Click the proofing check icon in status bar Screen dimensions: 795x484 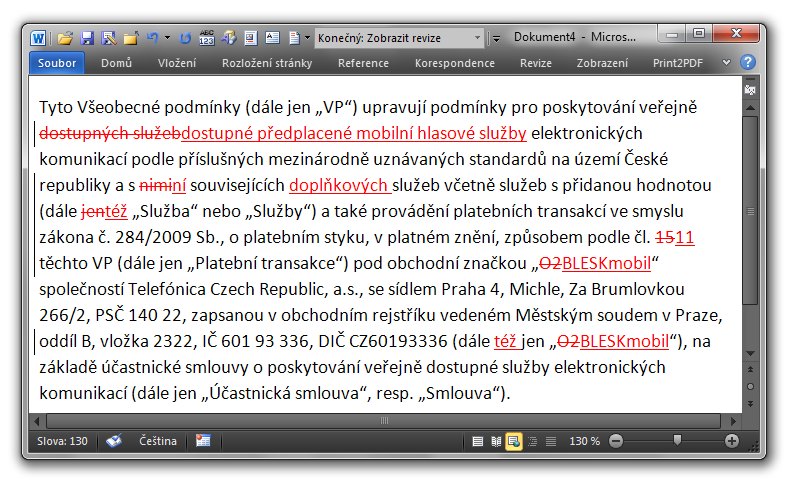114,441
